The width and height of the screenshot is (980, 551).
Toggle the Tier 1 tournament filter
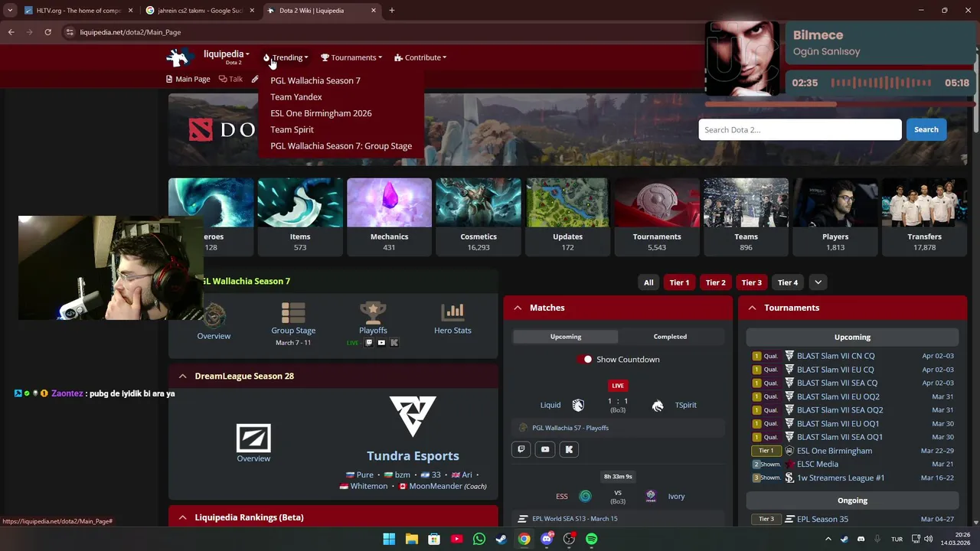coord(679,282)
